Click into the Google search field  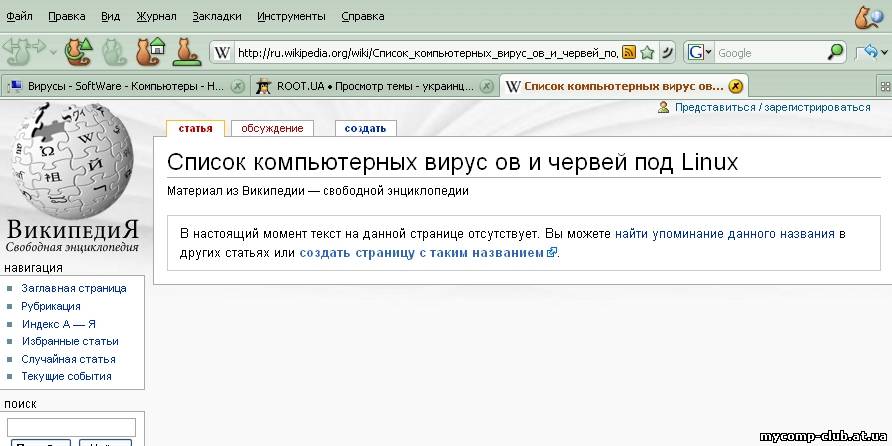coord(770,53)
